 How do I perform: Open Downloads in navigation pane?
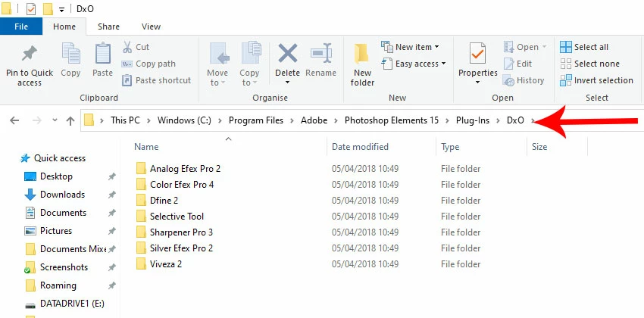(55, 195)
